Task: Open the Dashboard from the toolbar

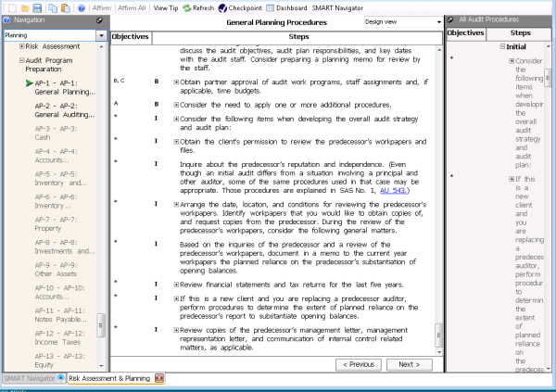Action: pyautogui.click(x=291, y=6)
